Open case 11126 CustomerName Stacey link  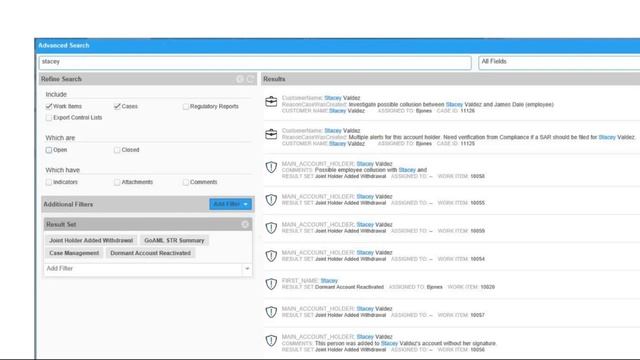click(x=333, y=98)
